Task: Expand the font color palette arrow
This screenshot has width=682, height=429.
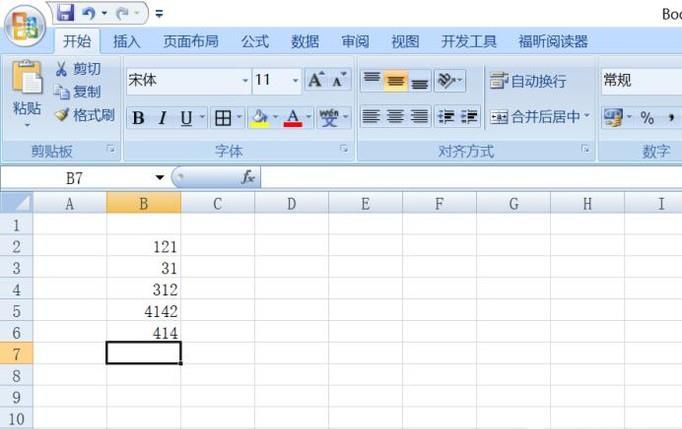Action: point(308,117)
